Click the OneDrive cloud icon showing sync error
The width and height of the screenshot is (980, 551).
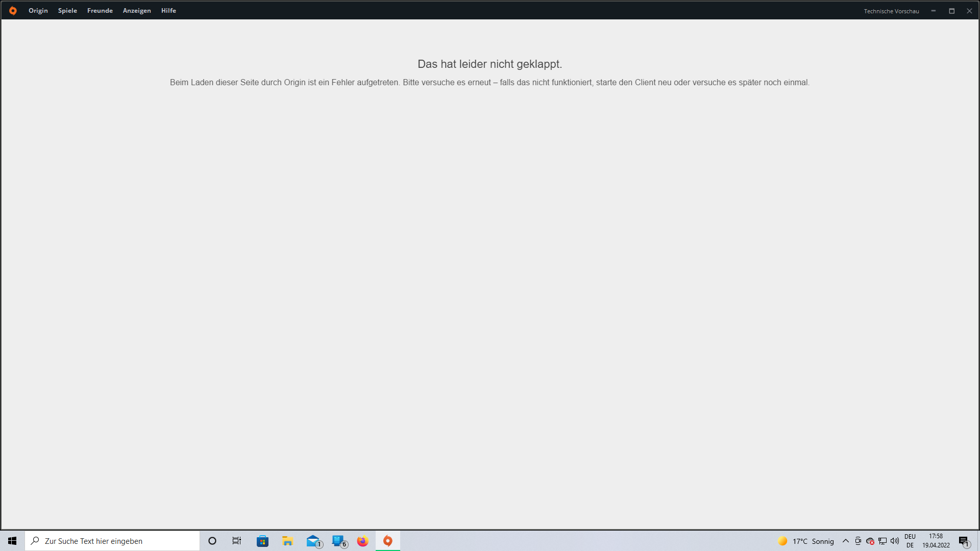[870, 541]
